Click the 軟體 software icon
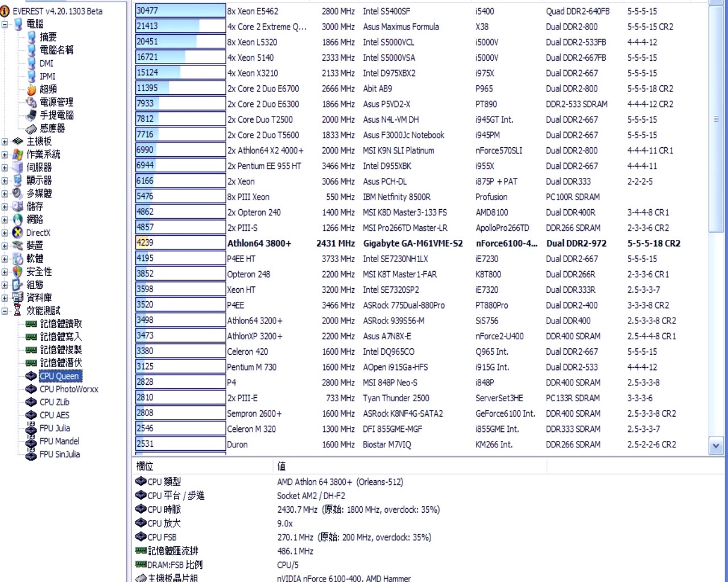 [x=18, y=259]
